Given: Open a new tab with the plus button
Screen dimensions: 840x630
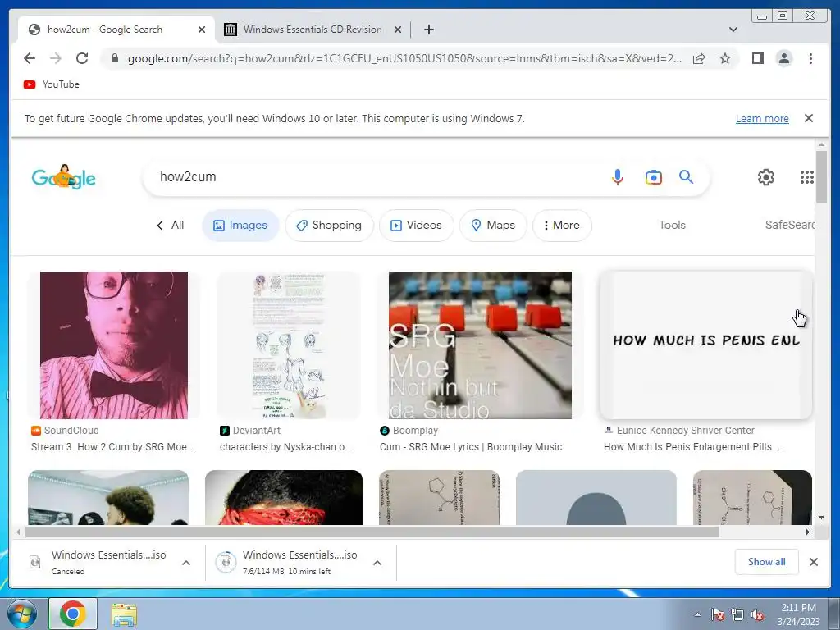Looking at the screenshot, I should click(428, 30).
